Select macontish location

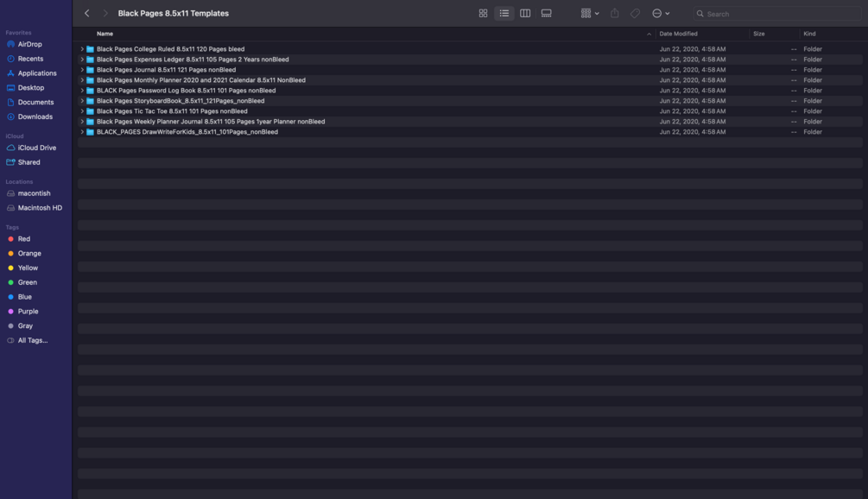(x=36, y=193)
